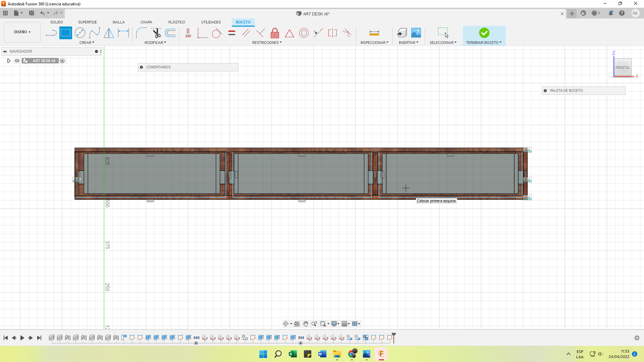Image resolution: width=644 pixels, height=362 pixels.
Task: Click COMENTARIOS panel expander
Action: pos(142,67)
